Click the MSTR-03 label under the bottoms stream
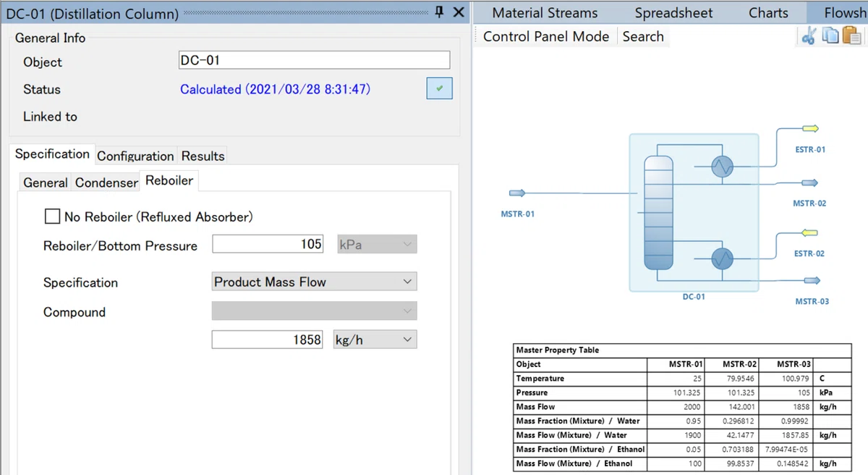The height and width of the screenshot is (475, 868). 812,301
